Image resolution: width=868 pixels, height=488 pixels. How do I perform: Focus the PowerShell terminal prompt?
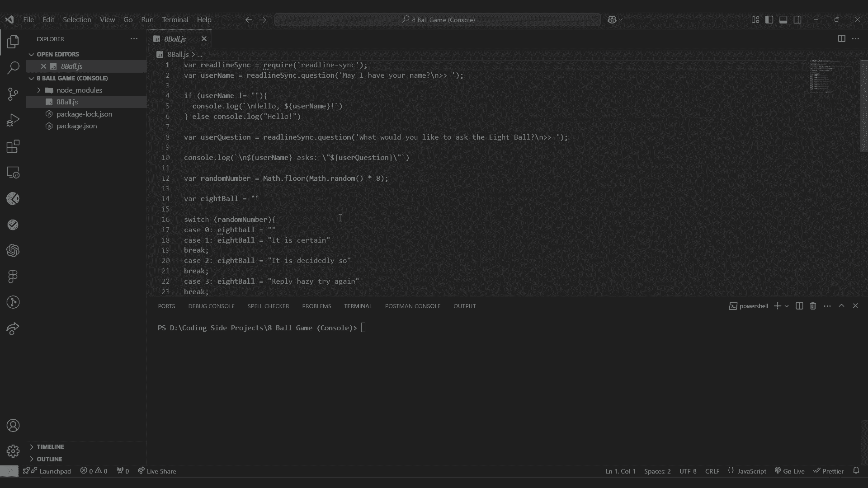click(363, 328)
